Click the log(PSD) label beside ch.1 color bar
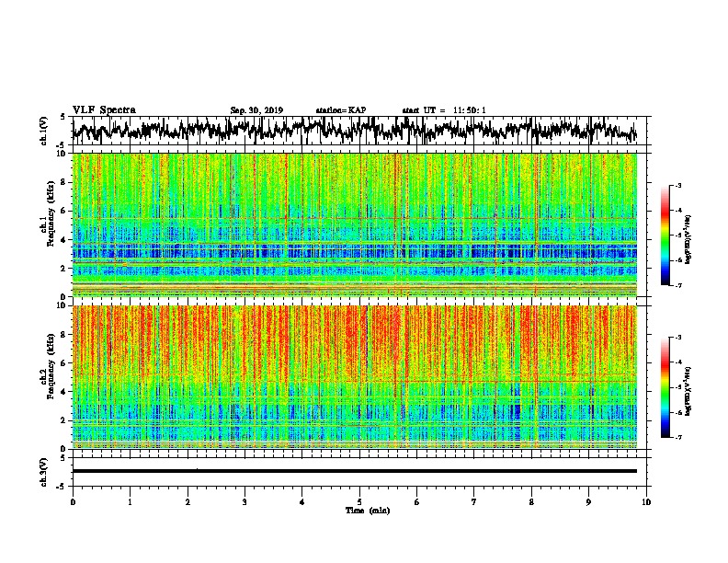This screenshot has width=728, height=563. 688,240
